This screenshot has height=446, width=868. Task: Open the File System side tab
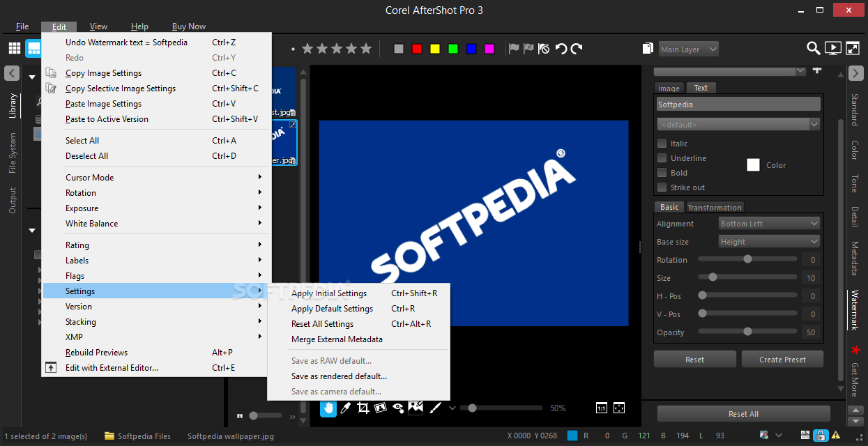(12, 153)
